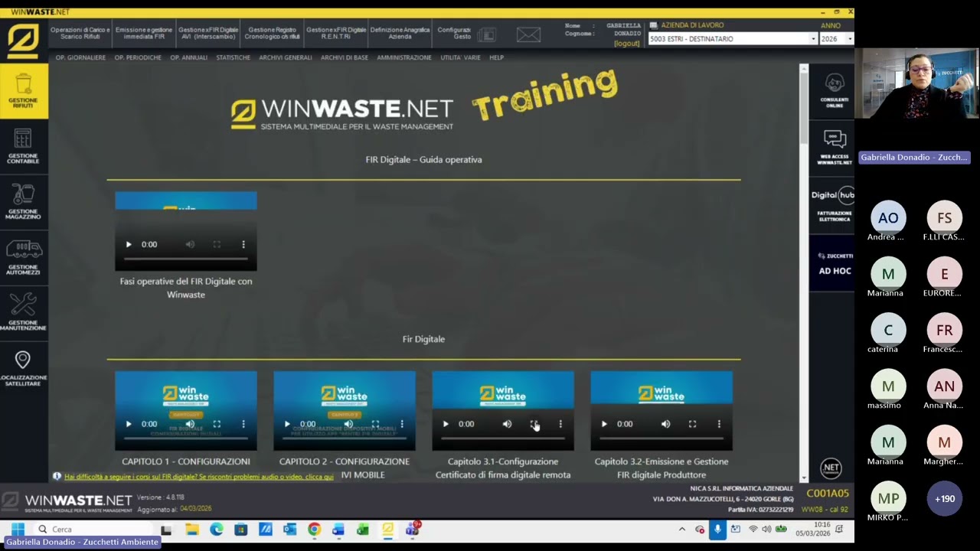Click the microphone icon in system tray
The height and width of the screenshot is (551, 980).
tap(717, 529)
